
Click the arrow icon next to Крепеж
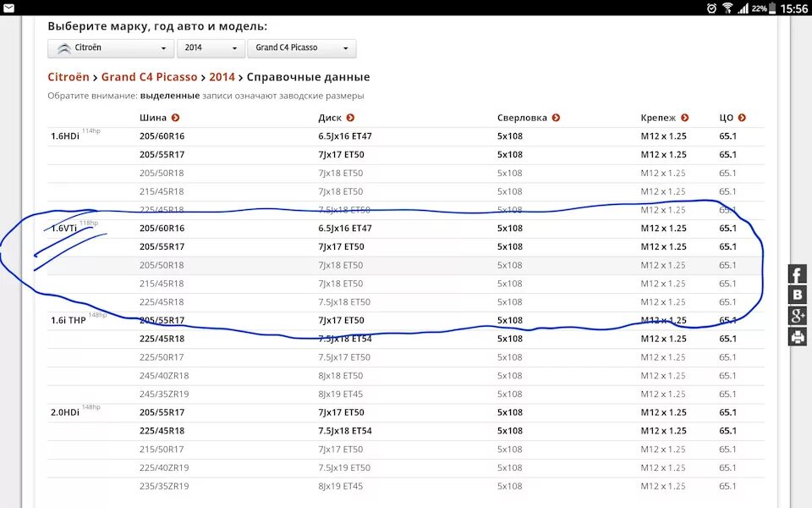click(685, 118)
